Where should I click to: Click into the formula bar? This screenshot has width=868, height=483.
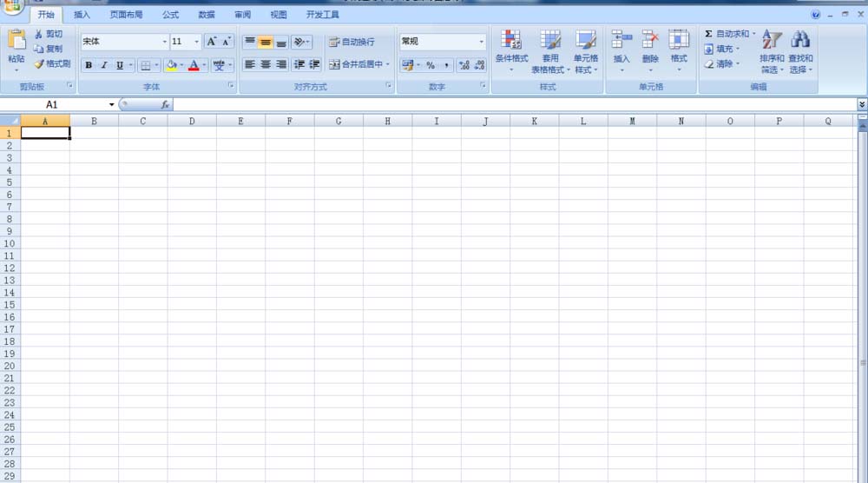point(515,104)
